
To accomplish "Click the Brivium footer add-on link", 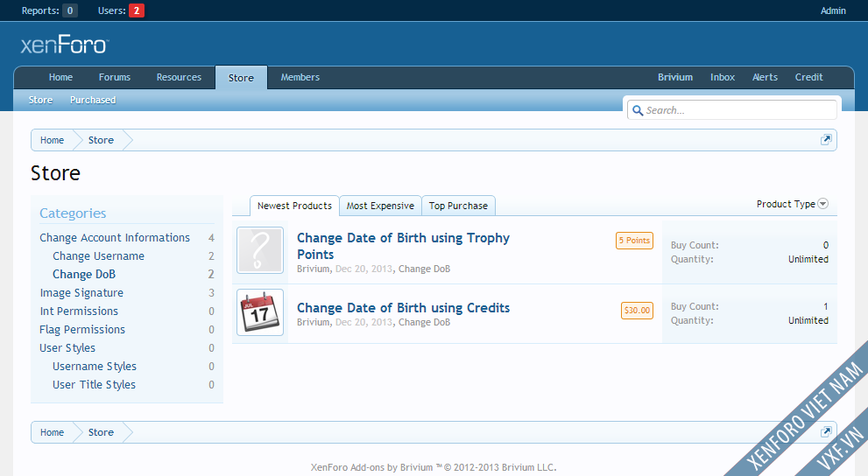I will 434,467.
